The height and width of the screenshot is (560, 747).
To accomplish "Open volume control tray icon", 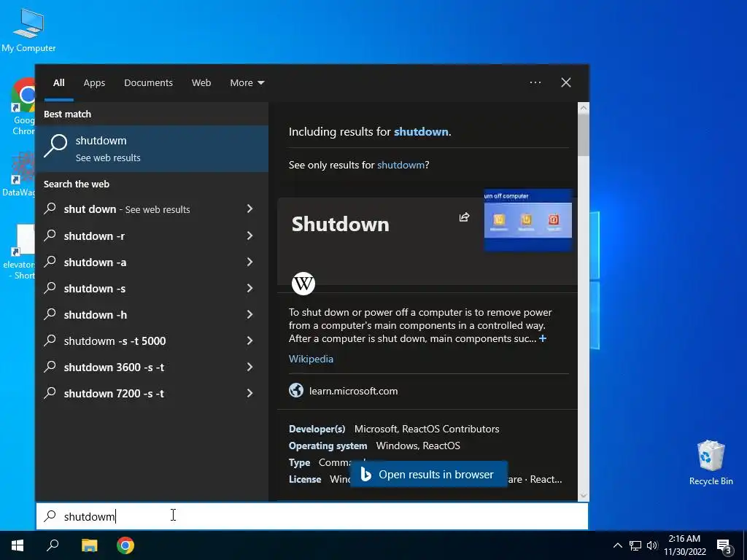I will (651, 545).
